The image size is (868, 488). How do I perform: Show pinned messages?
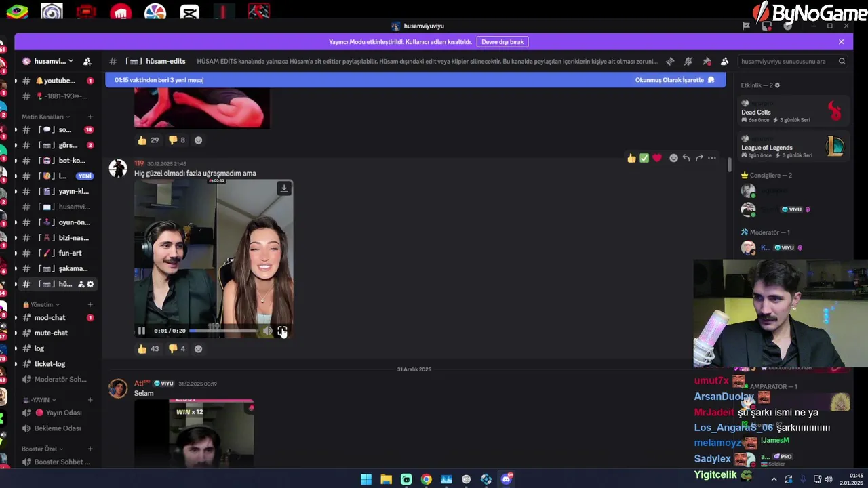click(707, 61)
